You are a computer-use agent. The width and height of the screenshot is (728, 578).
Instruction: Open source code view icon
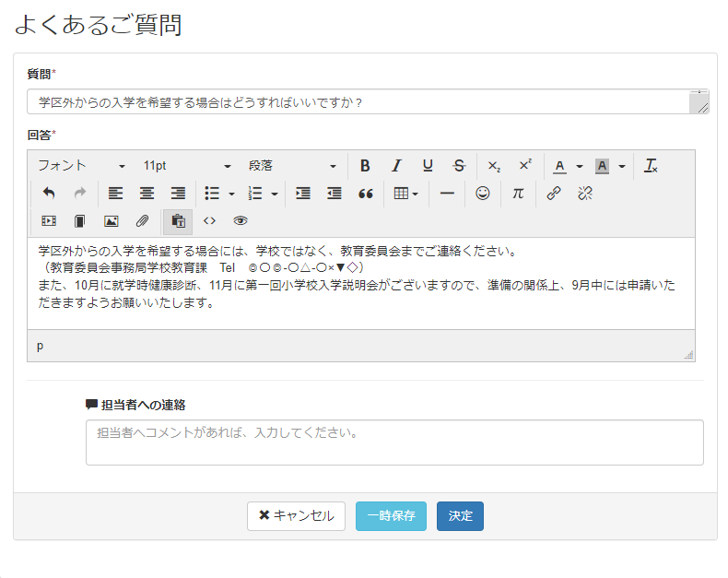point(209,221)
